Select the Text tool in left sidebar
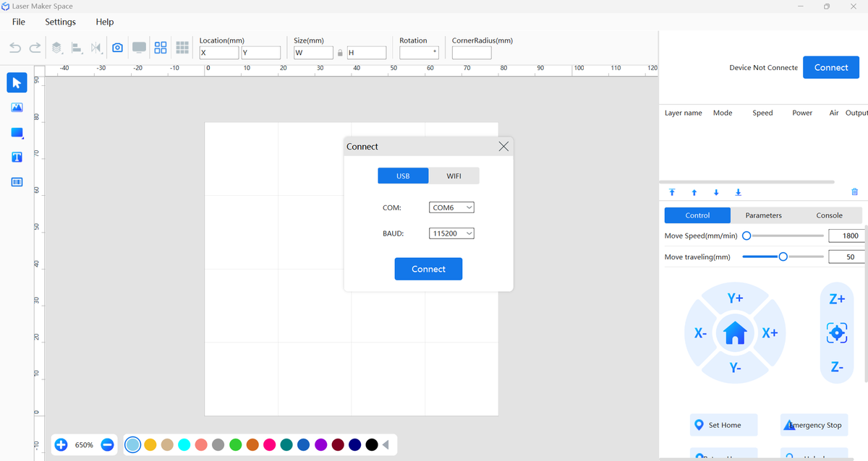The height and width of the screenshot is (461, 868). (17, 157)
